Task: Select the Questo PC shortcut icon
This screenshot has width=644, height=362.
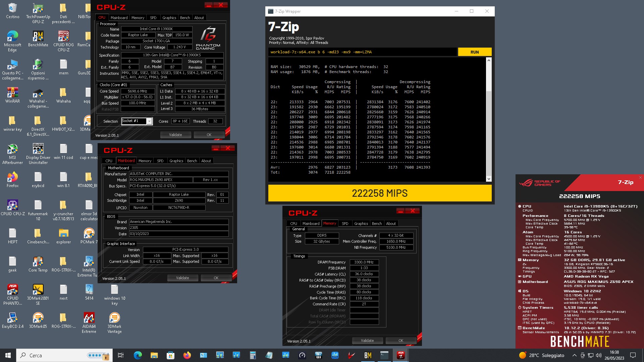Action: (12, 69)
